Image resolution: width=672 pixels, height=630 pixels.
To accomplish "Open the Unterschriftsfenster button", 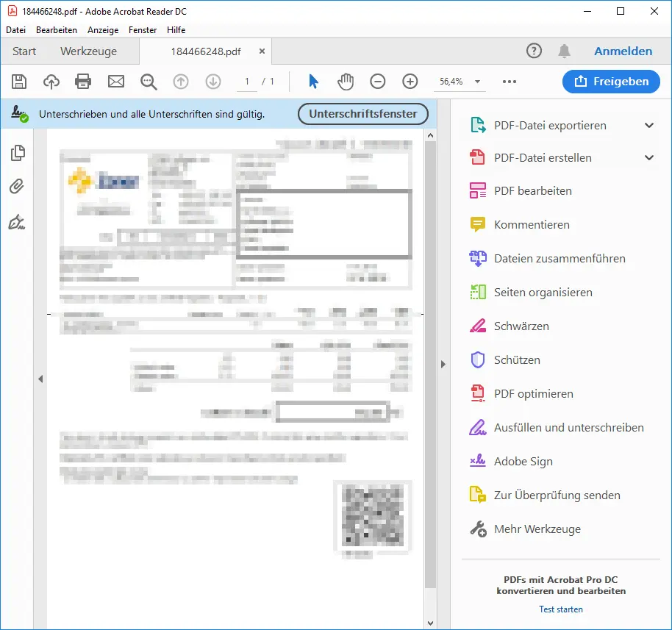I will tap(363, 114).
